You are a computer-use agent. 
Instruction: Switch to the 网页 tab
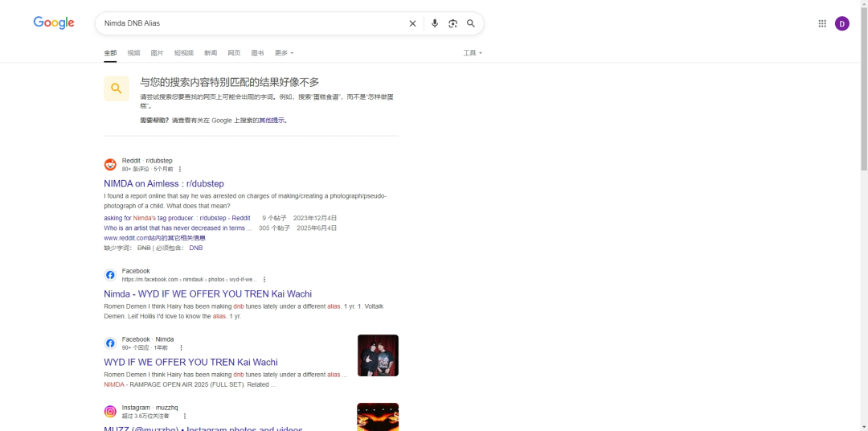tap(234, 52)
